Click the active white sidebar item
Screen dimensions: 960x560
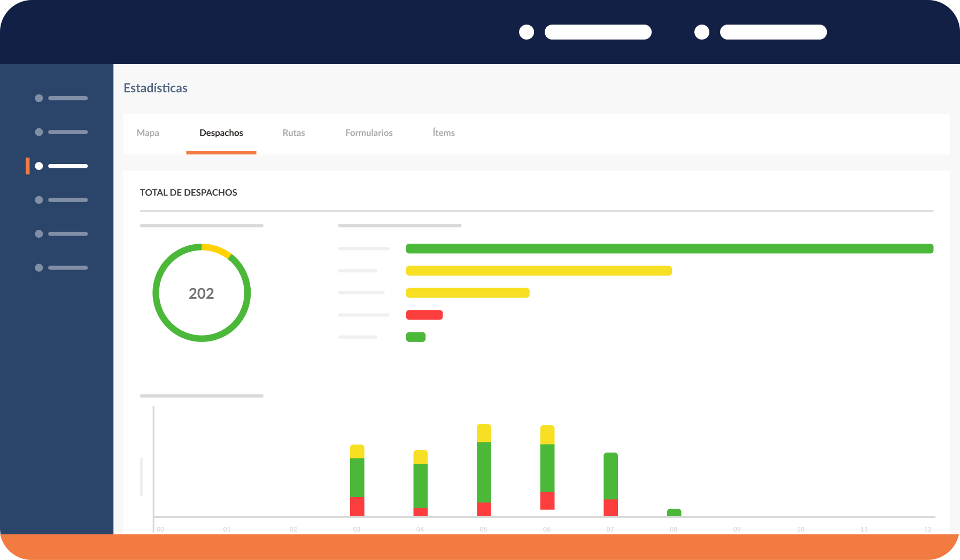61,166
